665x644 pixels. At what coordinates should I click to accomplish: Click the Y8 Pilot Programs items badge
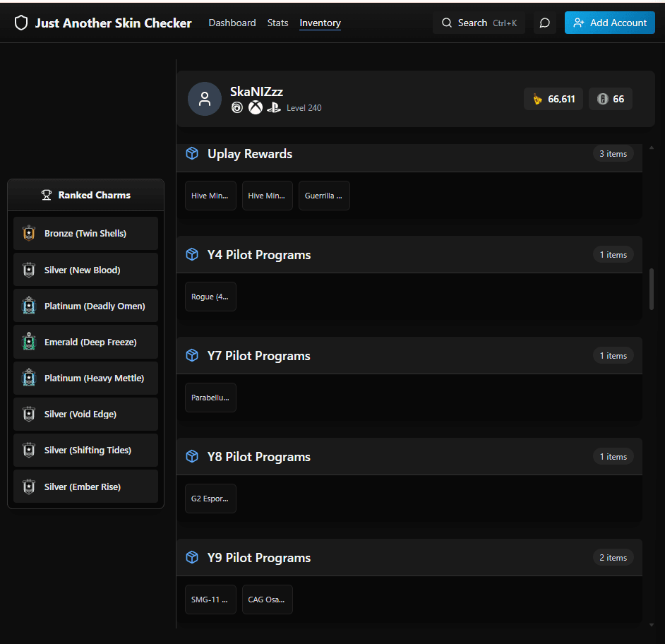[x=613, y=456]
